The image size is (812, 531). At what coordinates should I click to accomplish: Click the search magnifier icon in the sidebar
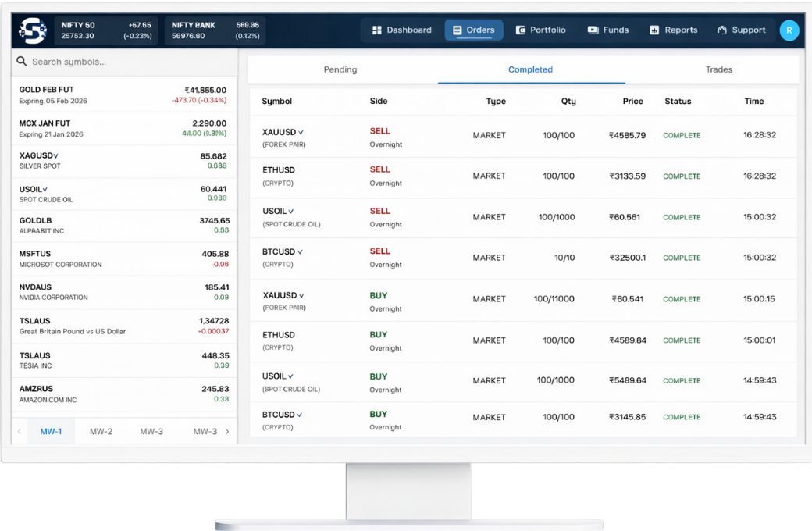[20, 60]
